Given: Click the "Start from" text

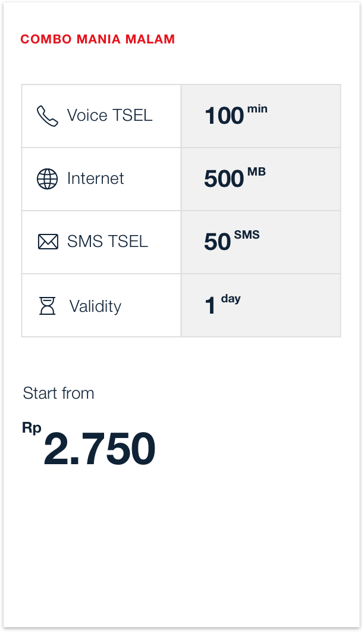Looking at the screenshot, I should (x=58, y=393).
